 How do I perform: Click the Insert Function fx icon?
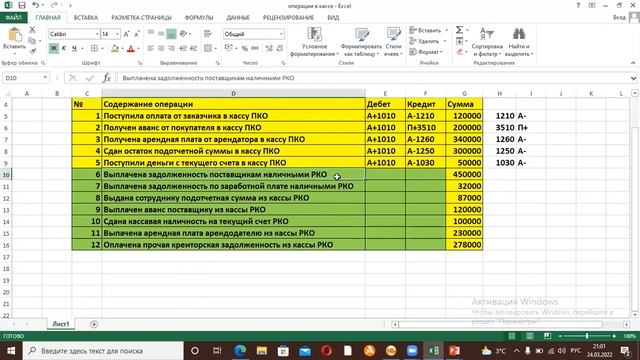[x=107, y=78]
